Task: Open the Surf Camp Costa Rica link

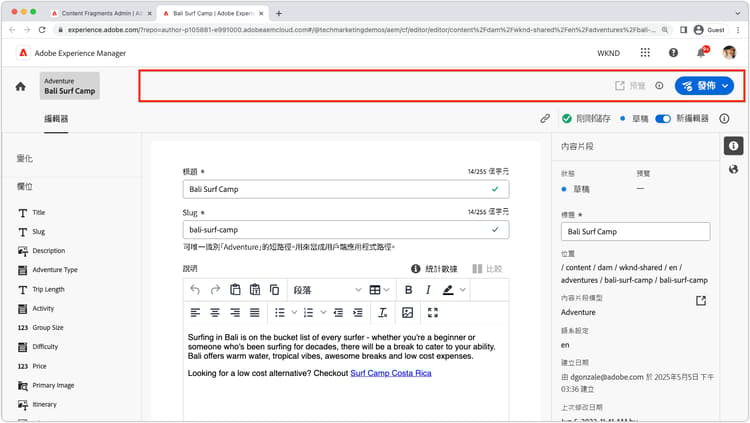Action: 391,373
